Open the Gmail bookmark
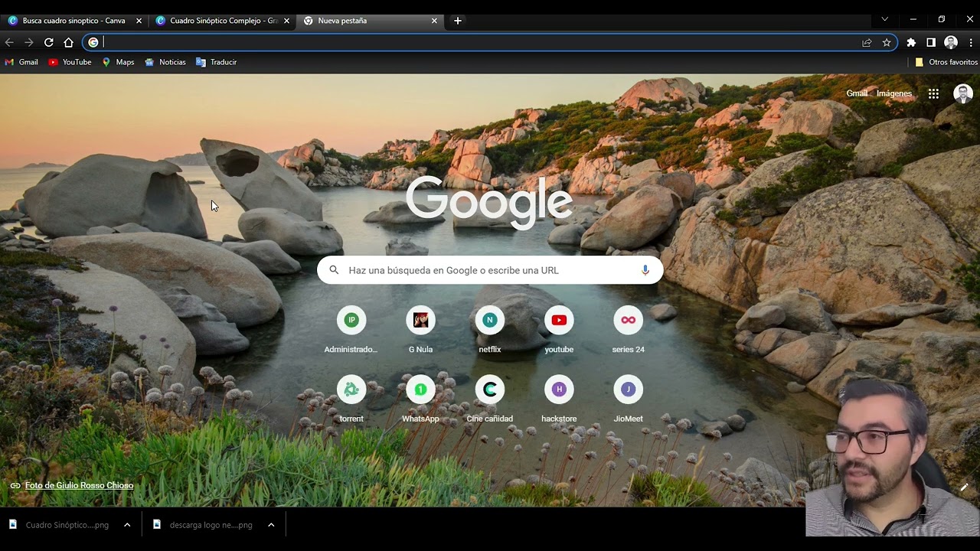The height and width of the screenshot is (551, 980). 21,62
